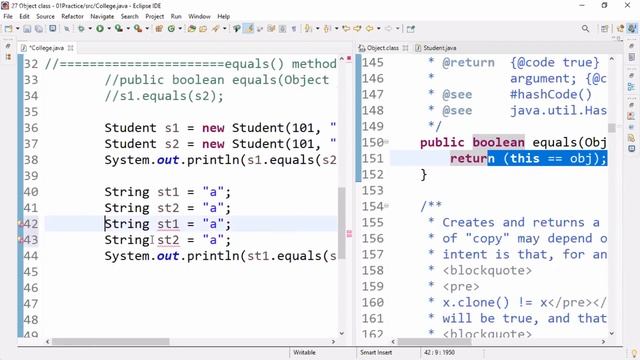The image size is (640, 360).
Task: Go to Next Annotation icon
Action: tap(308, 29)
